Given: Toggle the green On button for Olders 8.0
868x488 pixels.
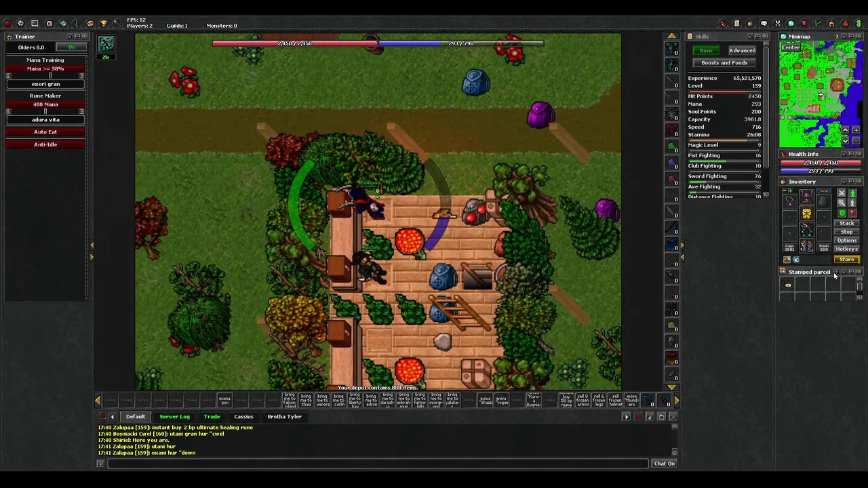Looking at the screenshot, I should pos(71,47).
